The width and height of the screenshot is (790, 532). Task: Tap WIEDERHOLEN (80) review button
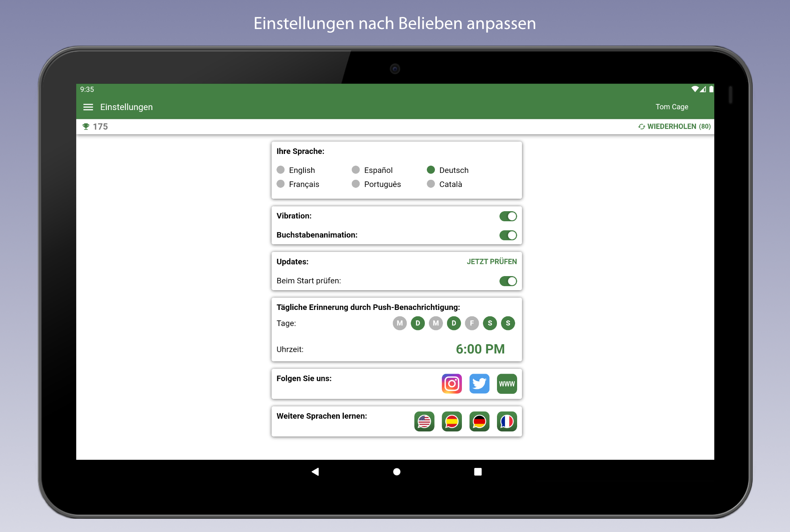674,127
